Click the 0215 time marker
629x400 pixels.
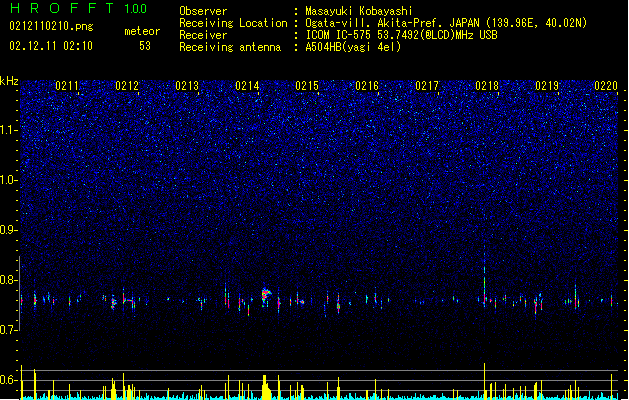307,86
